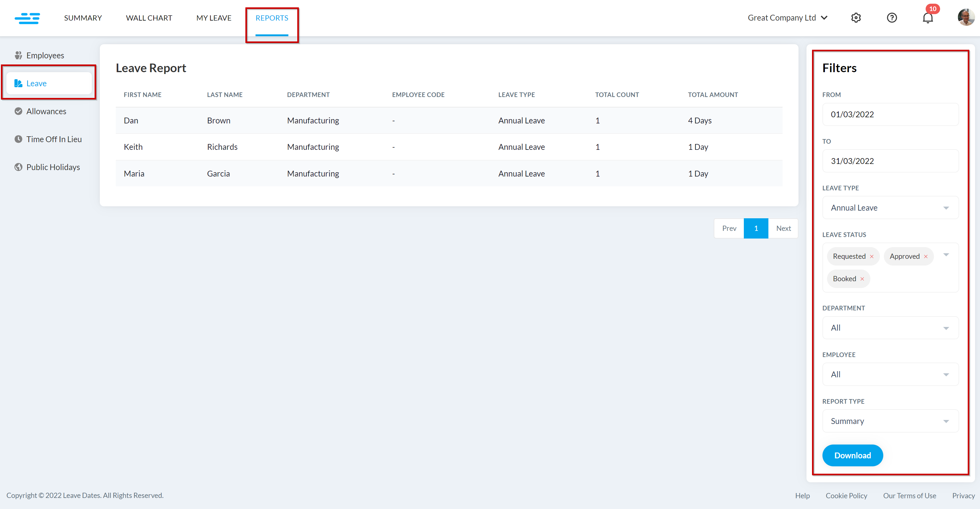Select the Maria Garcia row
The image size is (980, 509).
pyautogui.click(x=449, y=173)
